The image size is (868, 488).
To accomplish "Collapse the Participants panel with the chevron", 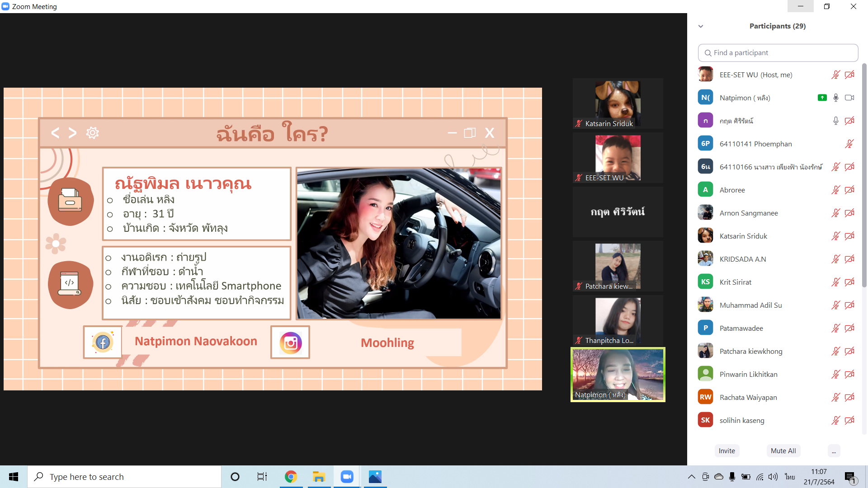I will (x=701, y=26).
